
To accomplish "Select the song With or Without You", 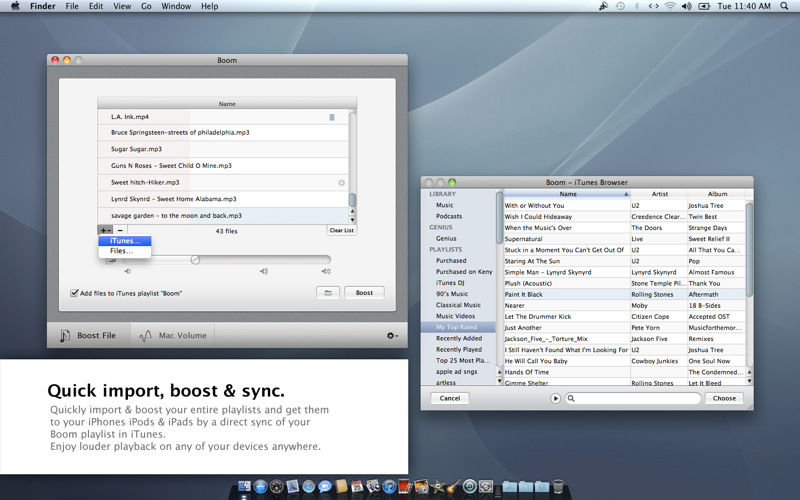I will 534,206.
